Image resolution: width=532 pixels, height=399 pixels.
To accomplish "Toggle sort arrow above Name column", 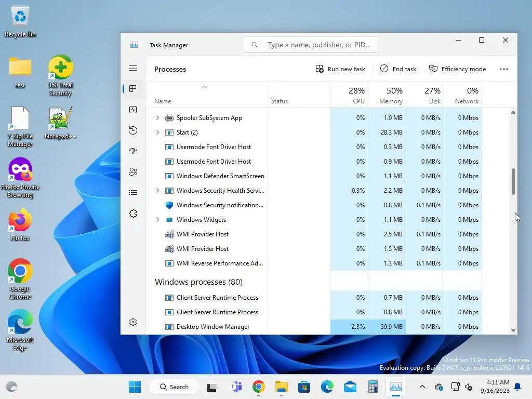I will (x=204, y=87).
